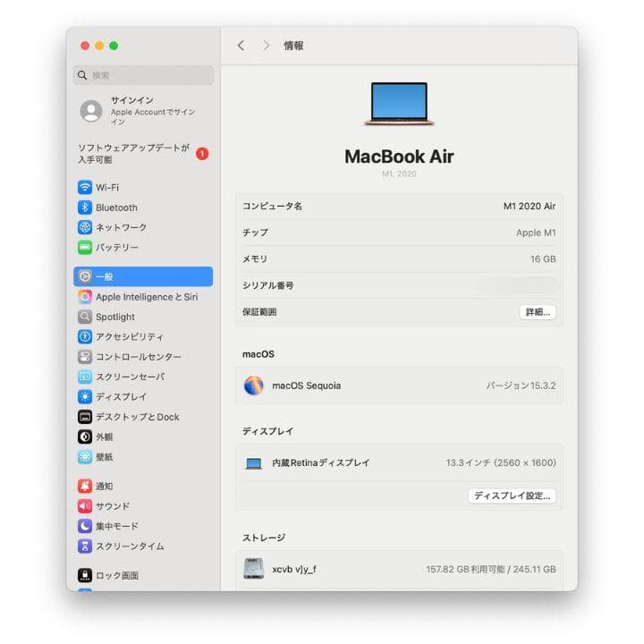
Task: Select the Wi-Fi label in sidebar
Action: coord(107,187)
